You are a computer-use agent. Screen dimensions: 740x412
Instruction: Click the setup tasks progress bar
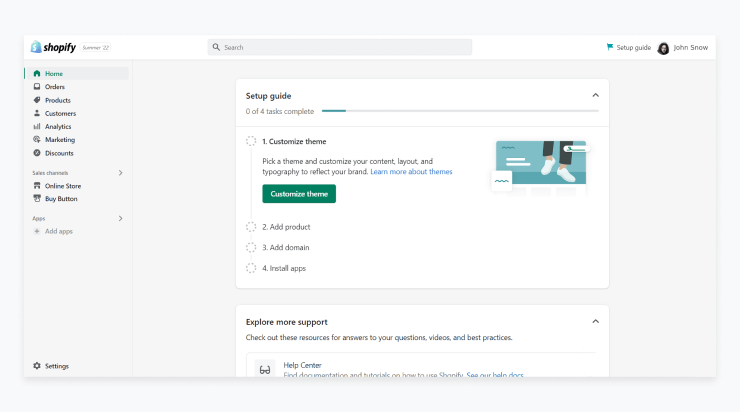(460, 111)
